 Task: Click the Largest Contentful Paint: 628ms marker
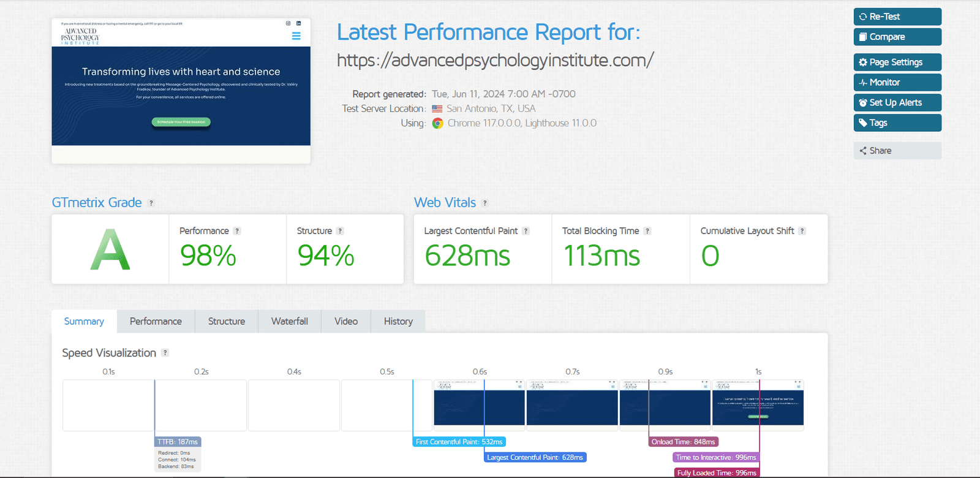pos(535,457)
